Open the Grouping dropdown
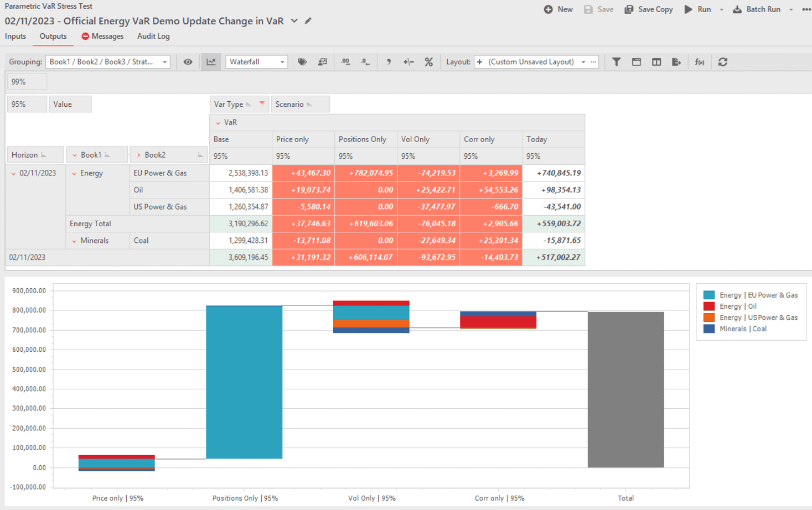 [x=108, y=62]
